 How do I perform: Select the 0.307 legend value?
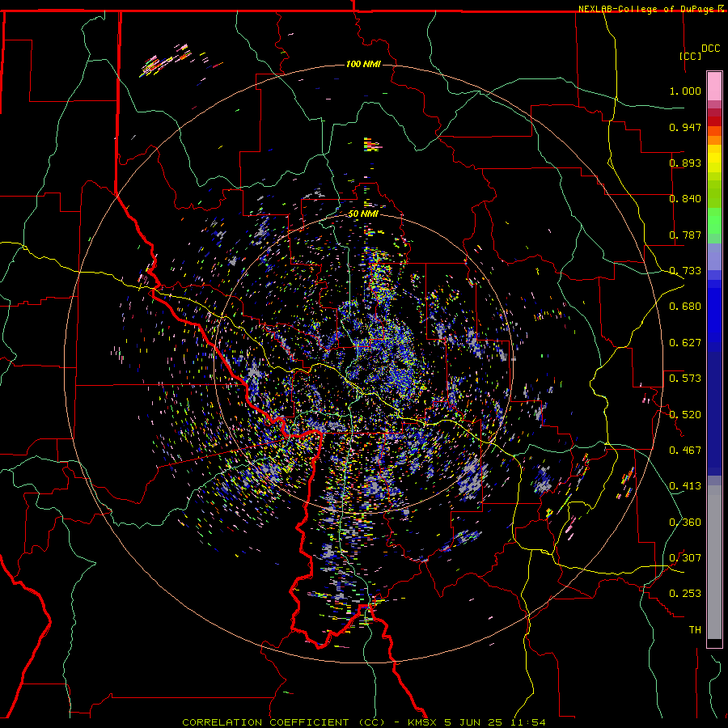pyautogui.click(x=685, y=558)
